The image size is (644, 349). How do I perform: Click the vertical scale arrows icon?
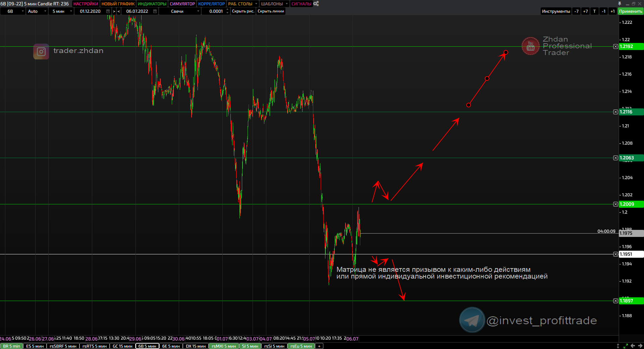tap(618, 346)
